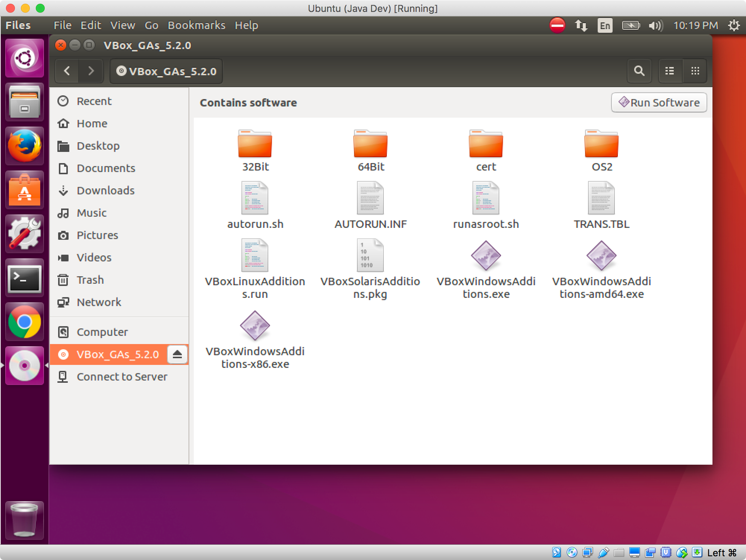746x560 pixels.
Task: Open the sound volume indicator
Action: [x=655, y=25]
